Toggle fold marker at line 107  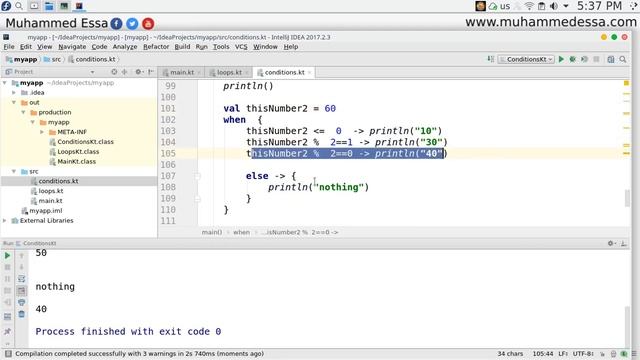click(198, 176)
